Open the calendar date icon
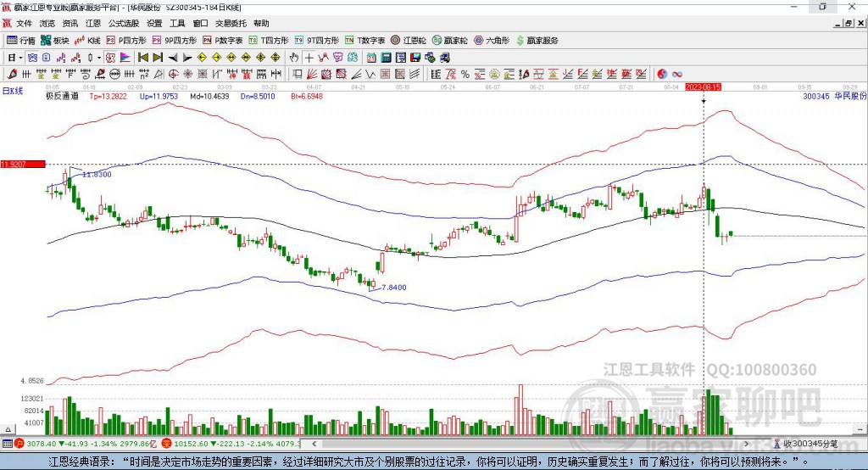The width and height of the screenshot is (868, 470). click(371, 58)
